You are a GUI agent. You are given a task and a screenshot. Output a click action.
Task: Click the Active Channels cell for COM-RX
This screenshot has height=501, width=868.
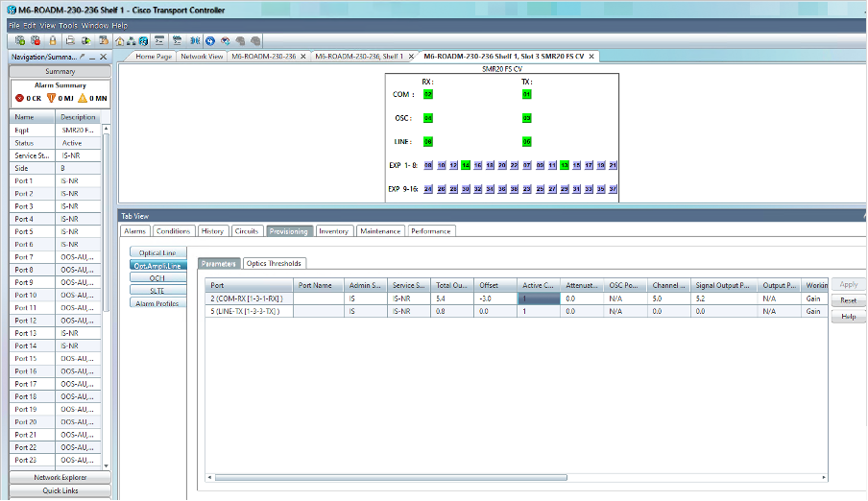click(539, 298)
